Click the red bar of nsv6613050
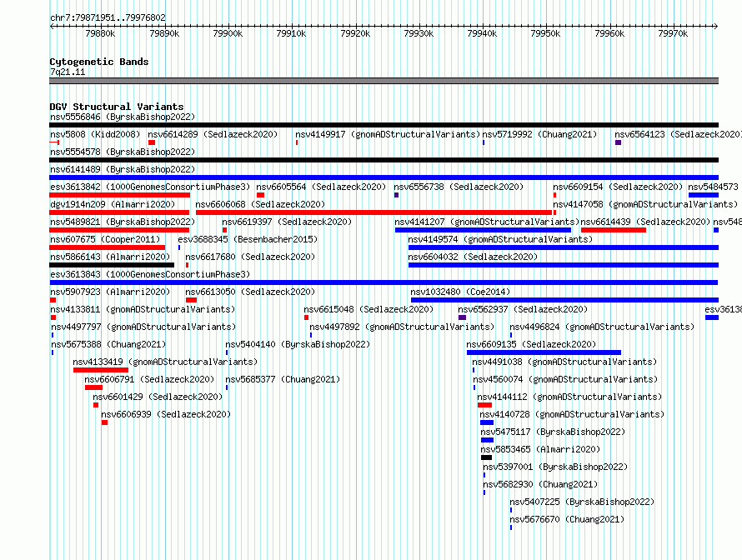The image size is (742, 560). click(191, 300)
